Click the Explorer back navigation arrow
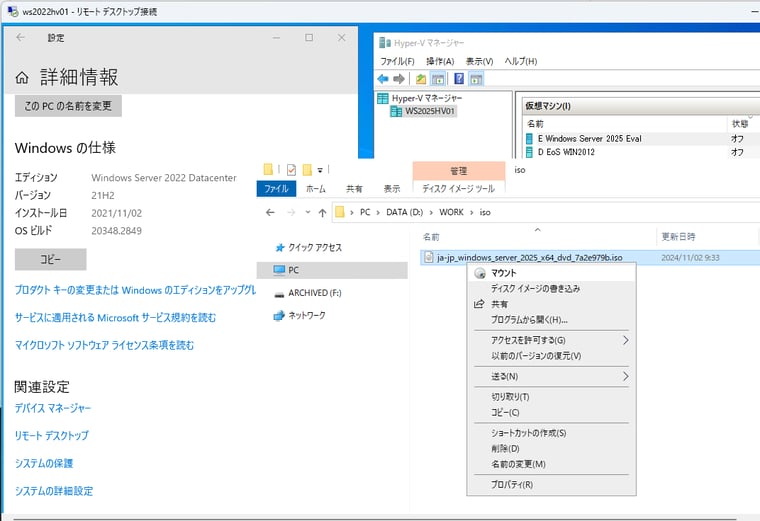This screenshot has width=760, height=521. pyautogui.click(x=270, y=212)
